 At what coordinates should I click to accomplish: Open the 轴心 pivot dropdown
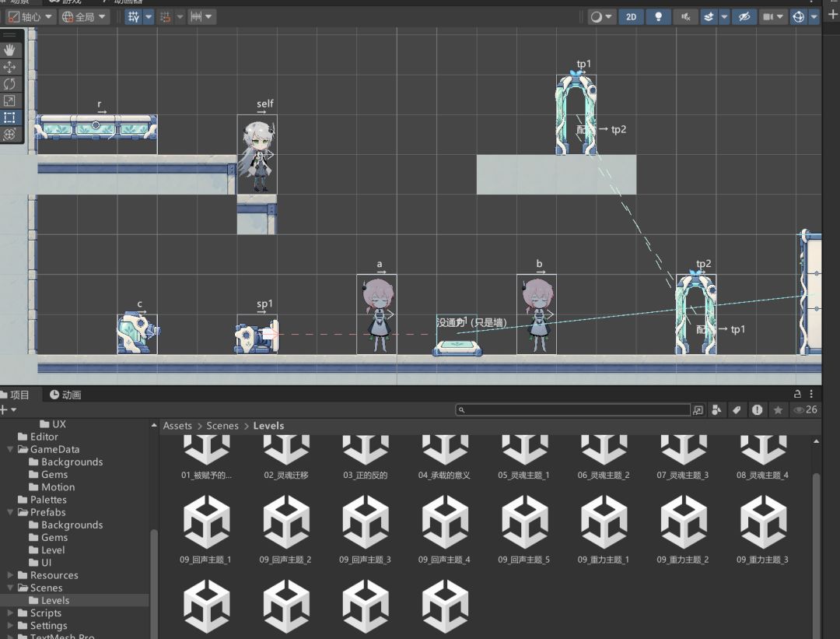[x=30, y=16]
